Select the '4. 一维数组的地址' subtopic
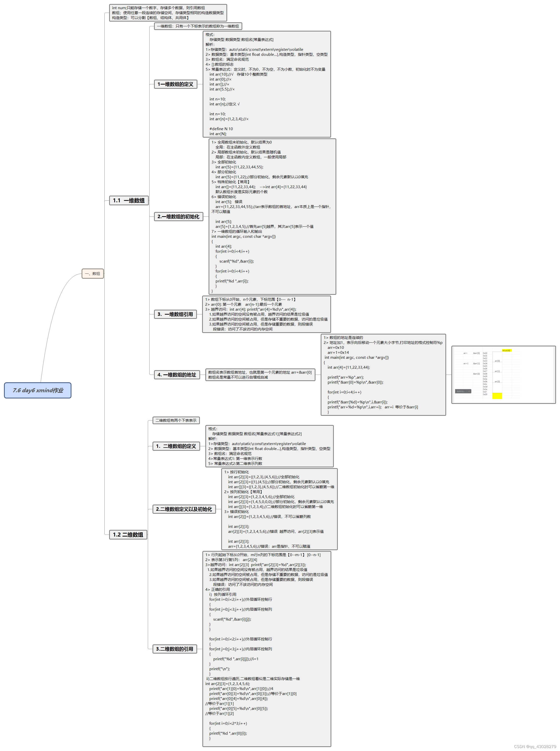The image size is (560, 751). click(177, 374)
